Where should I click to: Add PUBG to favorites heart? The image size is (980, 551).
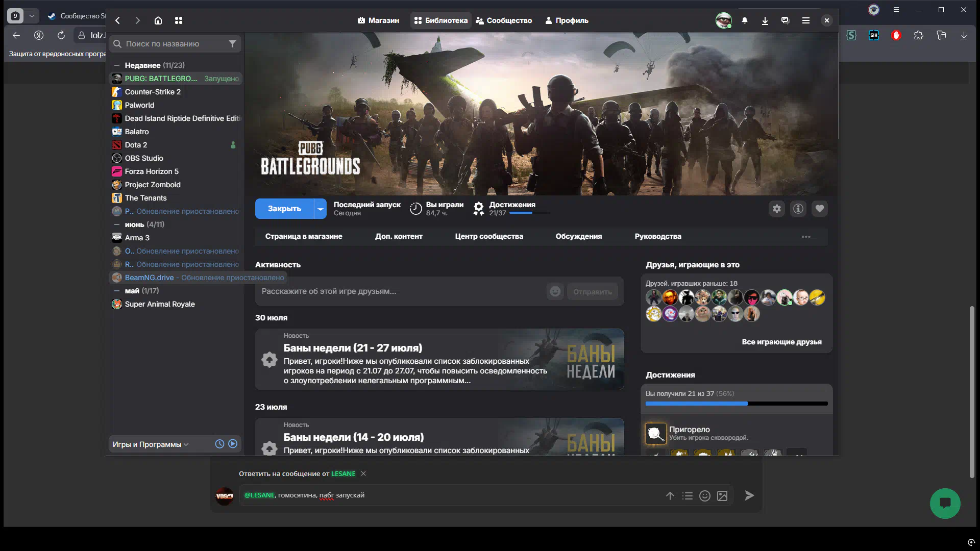click(820, 209)
